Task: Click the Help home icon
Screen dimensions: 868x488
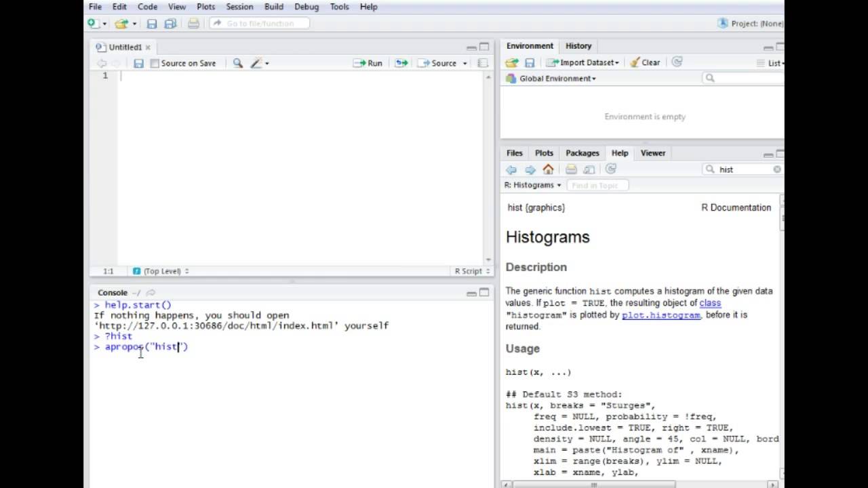Action: coord(548,169)
